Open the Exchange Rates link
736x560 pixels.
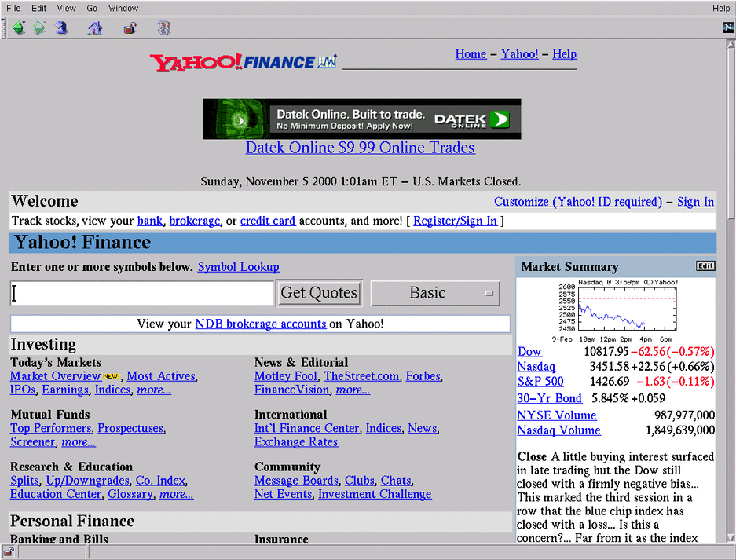[296, 441]
